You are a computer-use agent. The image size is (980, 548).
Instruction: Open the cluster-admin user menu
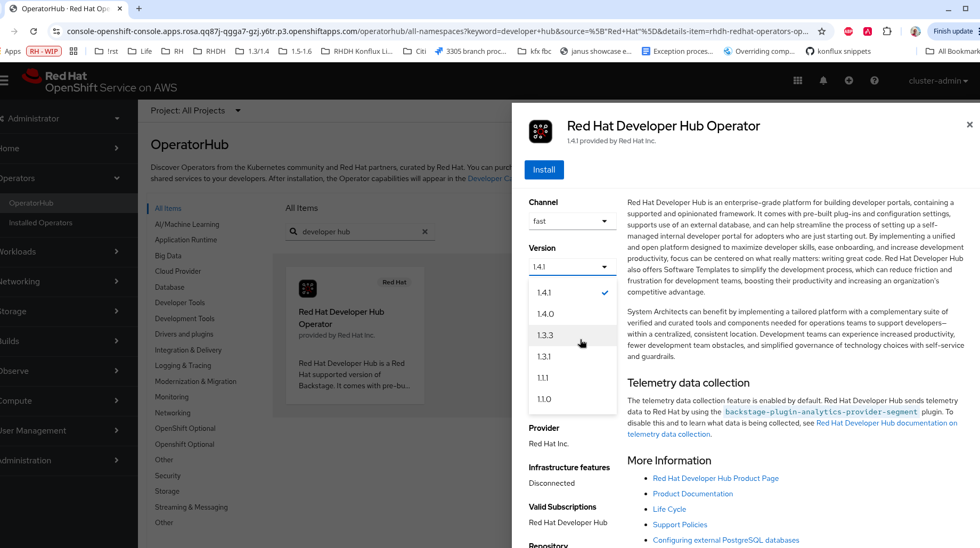point(938,80)
